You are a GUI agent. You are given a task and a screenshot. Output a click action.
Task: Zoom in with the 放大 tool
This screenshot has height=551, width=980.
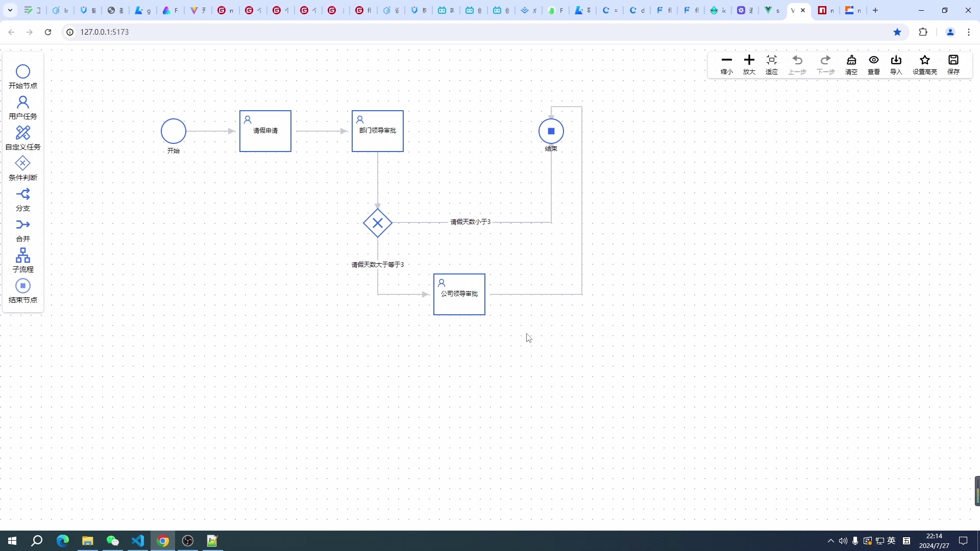click(x=749, y=64)
